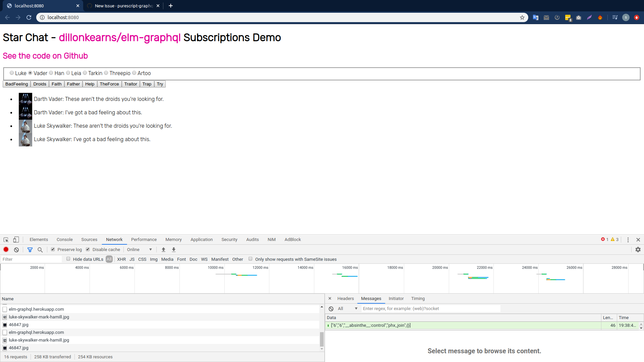The width and height of the screenshot is (644, 362).
Task: Switch to the Console tab
Action: tap(64, 239)
